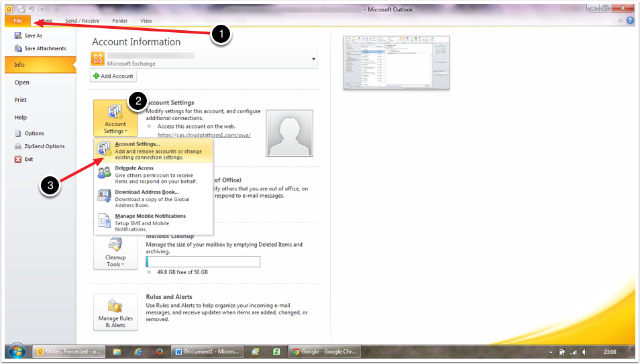This screenshot has width=640, height=364.
Task: Click the volume speaker tray icon
Action: pyautogui.click(x=584, y=352)
